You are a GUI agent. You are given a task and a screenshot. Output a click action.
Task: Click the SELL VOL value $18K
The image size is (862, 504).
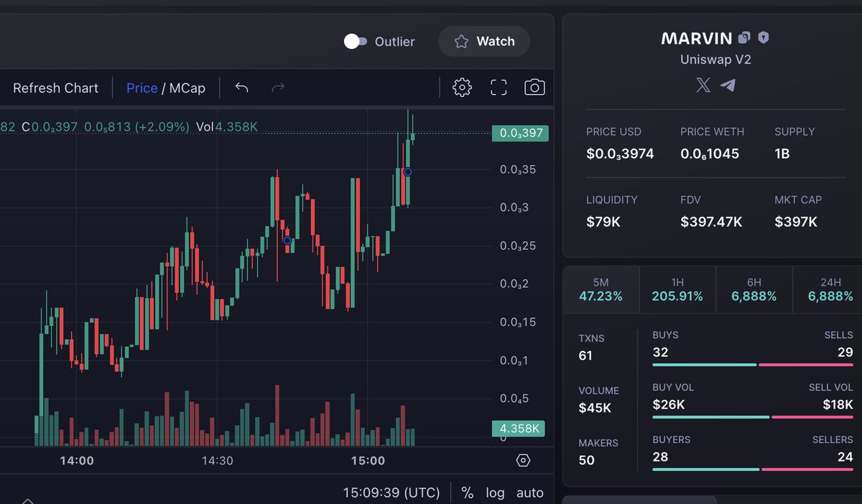tap(838, 404)
